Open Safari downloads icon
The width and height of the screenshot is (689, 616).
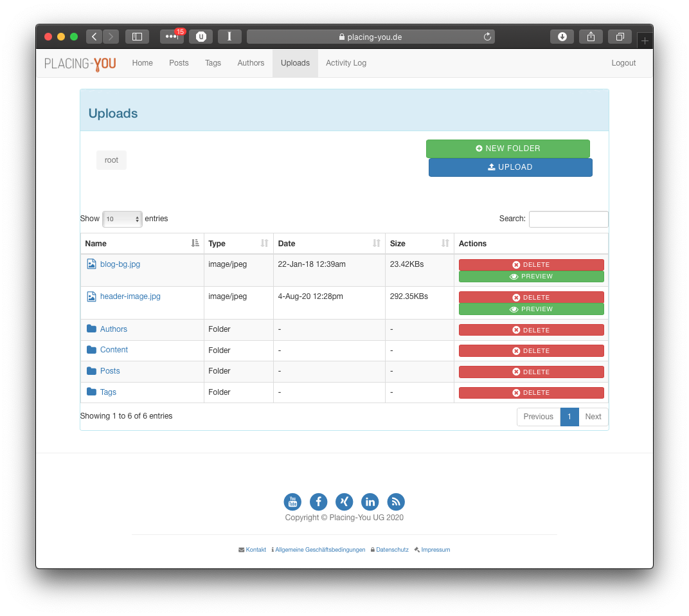(562, 37)
